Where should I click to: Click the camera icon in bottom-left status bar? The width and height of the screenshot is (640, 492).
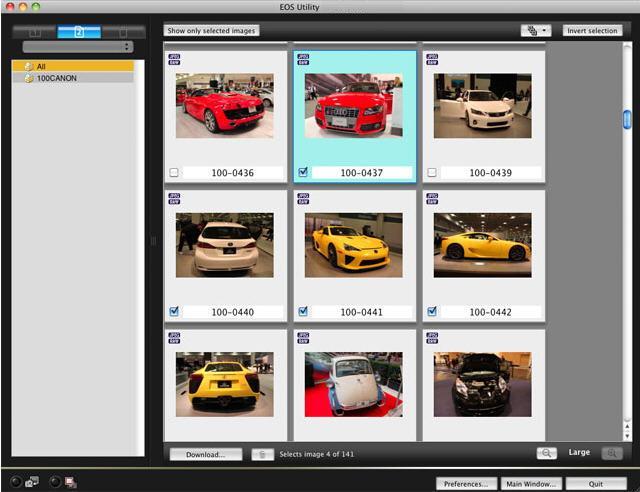(31, 482)
